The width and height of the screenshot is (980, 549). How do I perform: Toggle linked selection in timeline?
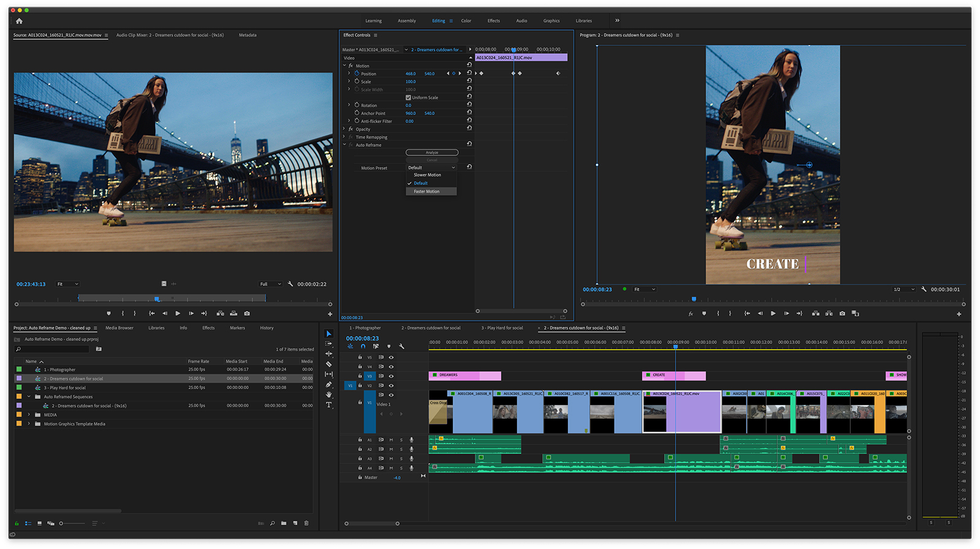376,346
